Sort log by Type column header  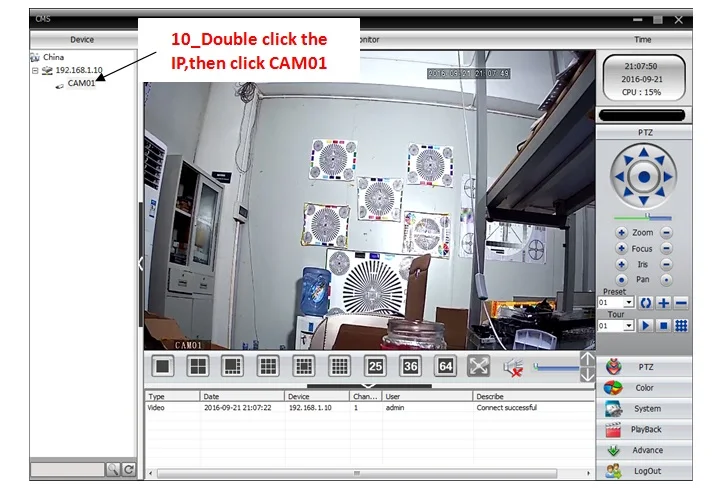point(172,396)
